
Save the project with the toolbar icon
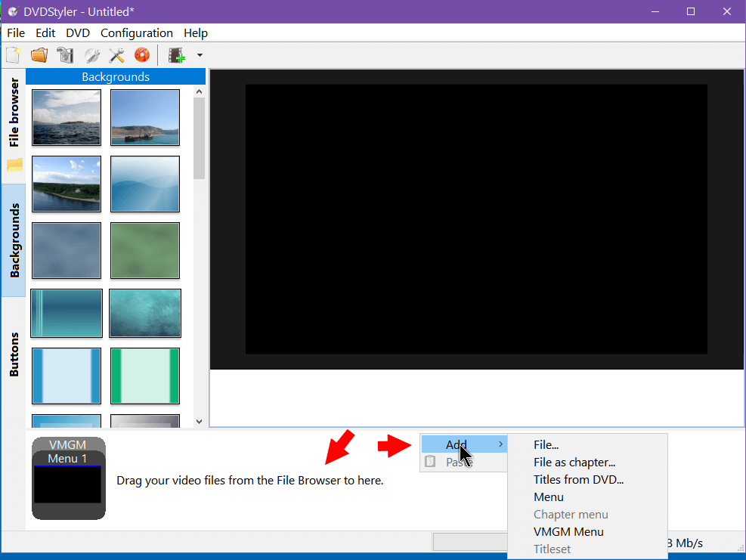(65, 55)
